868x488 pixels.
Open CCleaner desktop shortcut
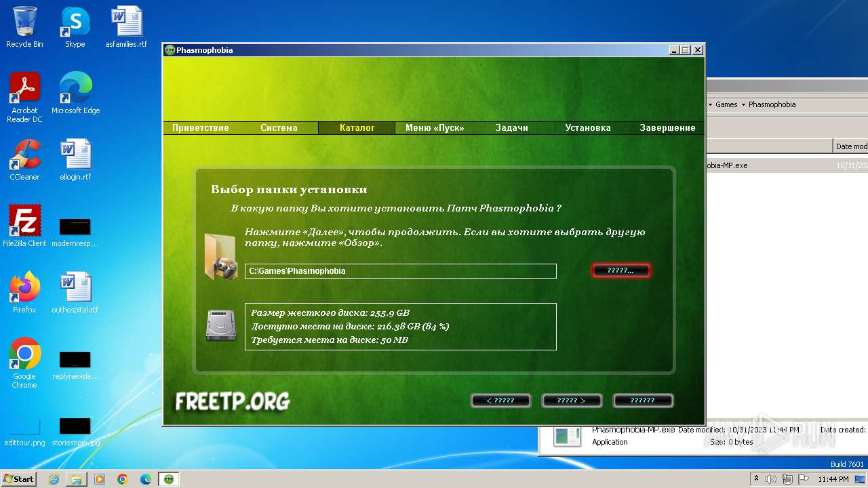point(24,160)
